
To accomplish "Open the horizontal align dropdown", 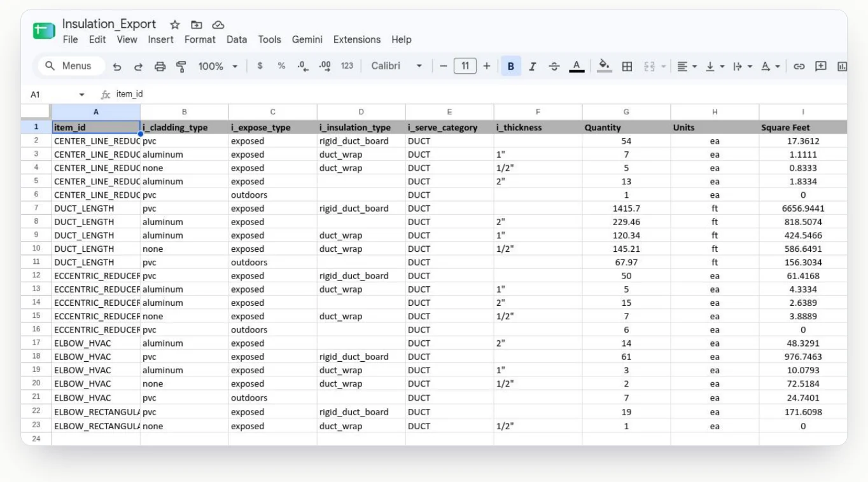I will point(687,66).
